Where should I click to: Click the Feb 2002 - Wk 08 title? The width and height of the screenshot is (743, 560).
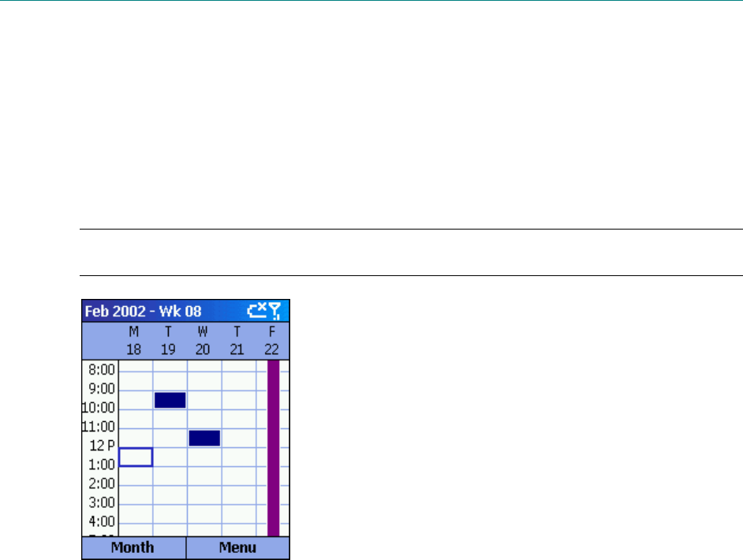tap(143, 312)
